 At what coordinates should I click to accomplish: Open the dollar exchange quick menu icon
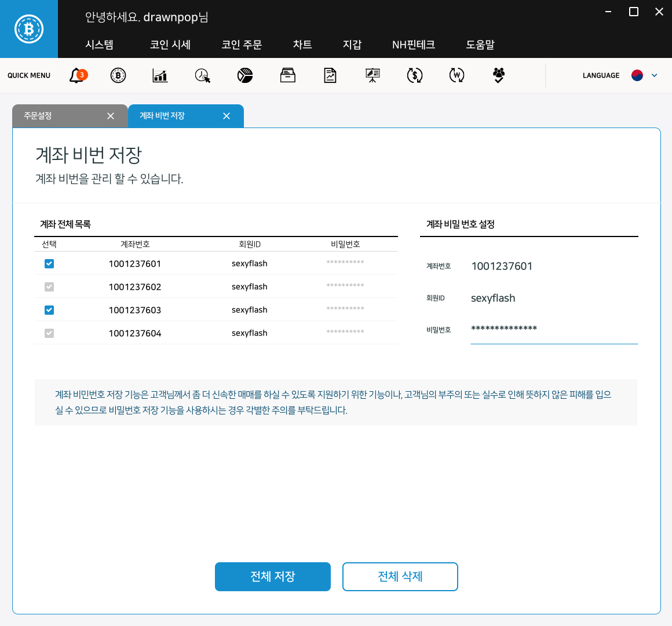tap(414, 75)
